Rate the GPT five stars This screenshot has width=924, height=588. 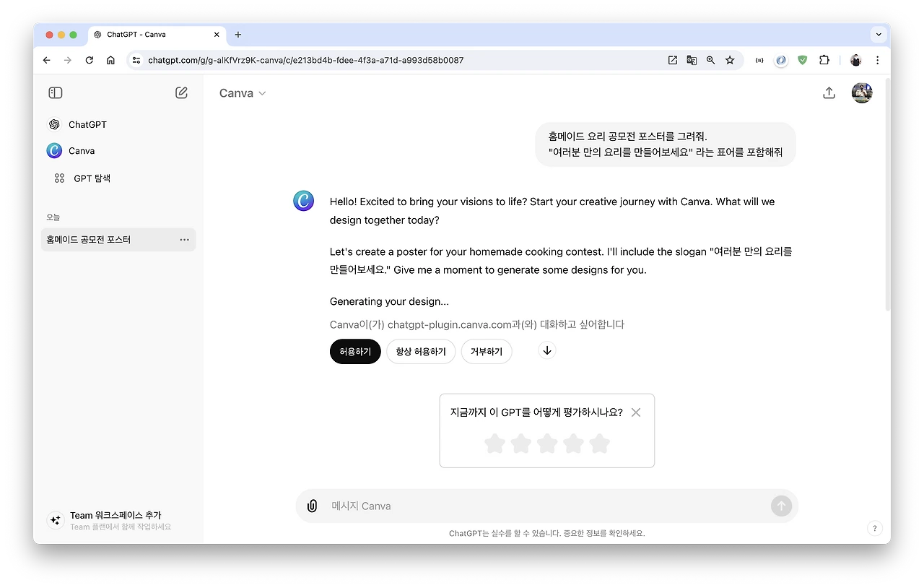599,443
